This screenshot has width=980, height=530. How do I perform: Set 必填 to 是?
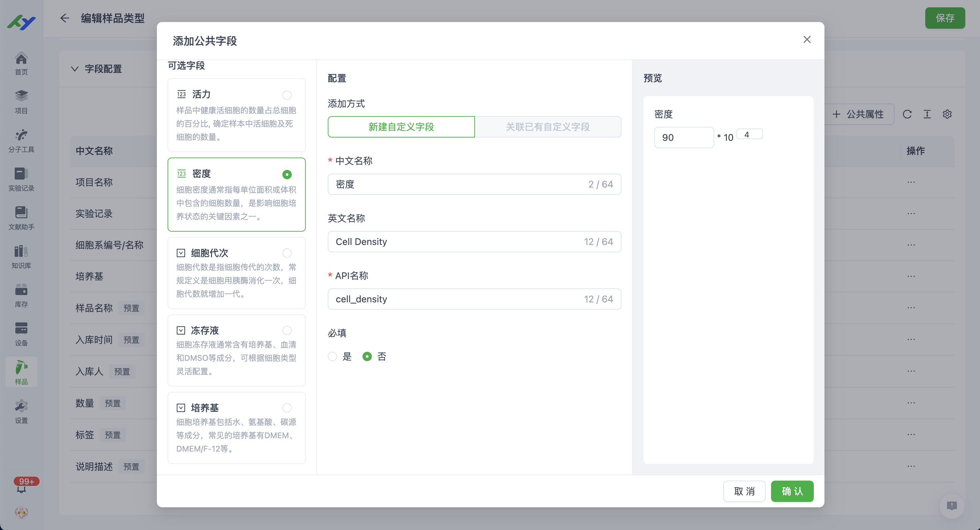tap(332, 356)
